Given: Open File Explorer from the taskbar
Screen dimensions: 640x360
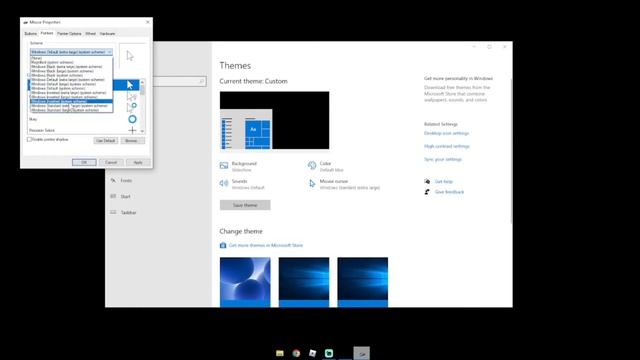Looking at the screenshot, I should tap(280, 353).
